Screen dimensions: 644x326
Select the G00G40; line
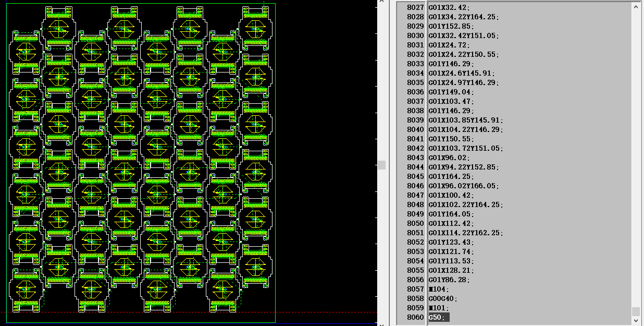(x=443, y=299)
